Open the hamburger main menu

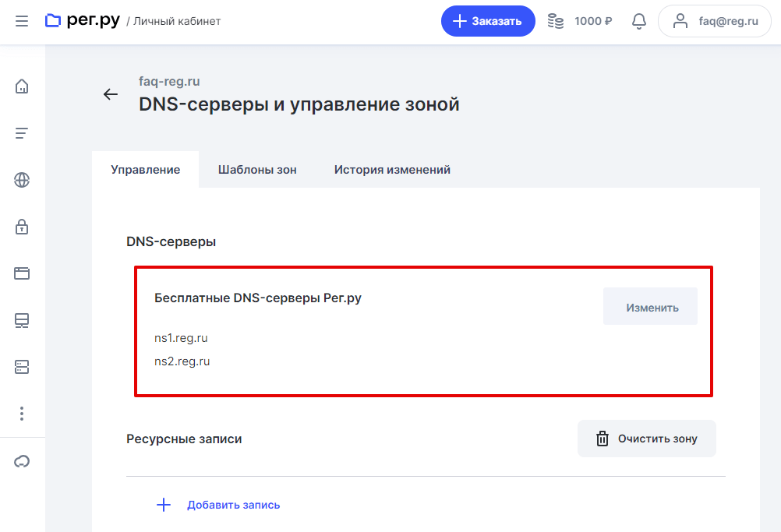22,21
